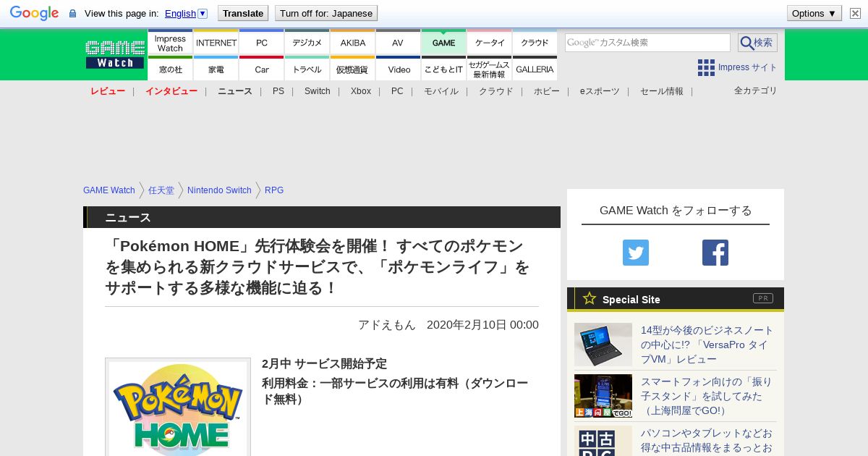868x456 pixels.
Task: Click RPG breadcrumb link
Action: point(274,190)
